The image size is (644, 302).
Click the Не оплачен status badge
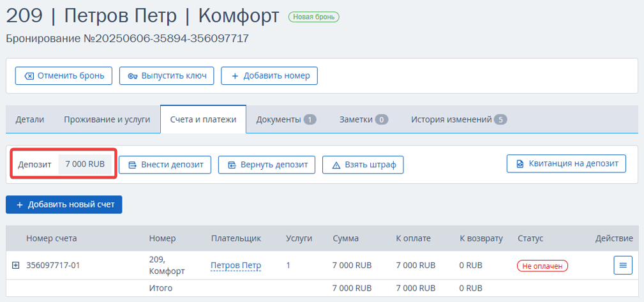coord(542,266)
